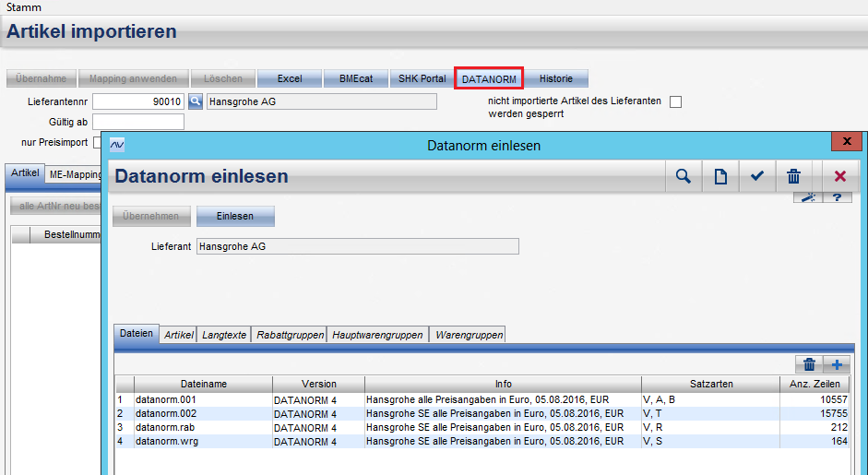Image resolution: width=868 pixels, height=475 pixels.
Task: Click the new document icon in Datanorm toolbar
Action: (x=720, y=176)
